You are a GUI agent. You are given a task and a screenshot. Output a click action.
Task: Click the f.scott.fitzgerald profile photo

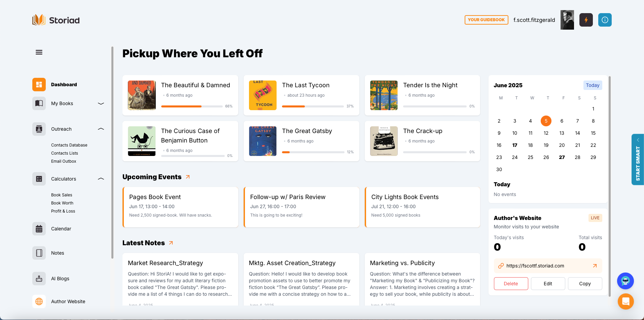point(567,20)
